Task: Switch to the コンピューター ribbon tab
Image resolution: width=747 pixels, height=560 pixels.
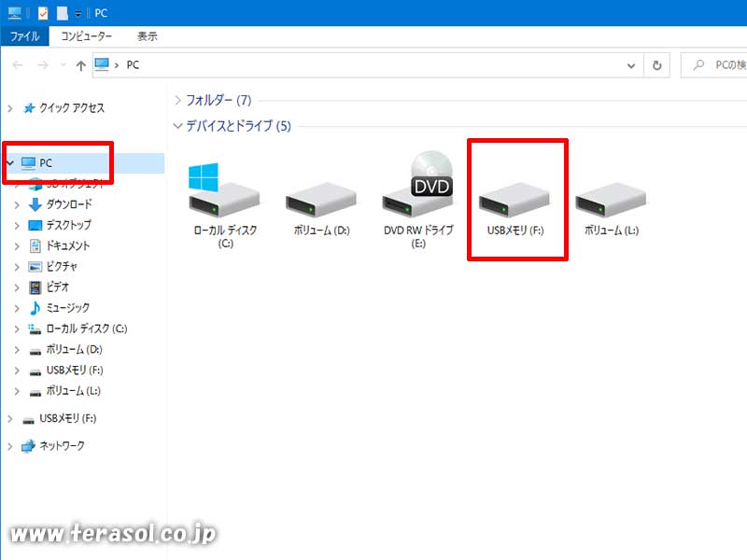Action: [86, 36]
